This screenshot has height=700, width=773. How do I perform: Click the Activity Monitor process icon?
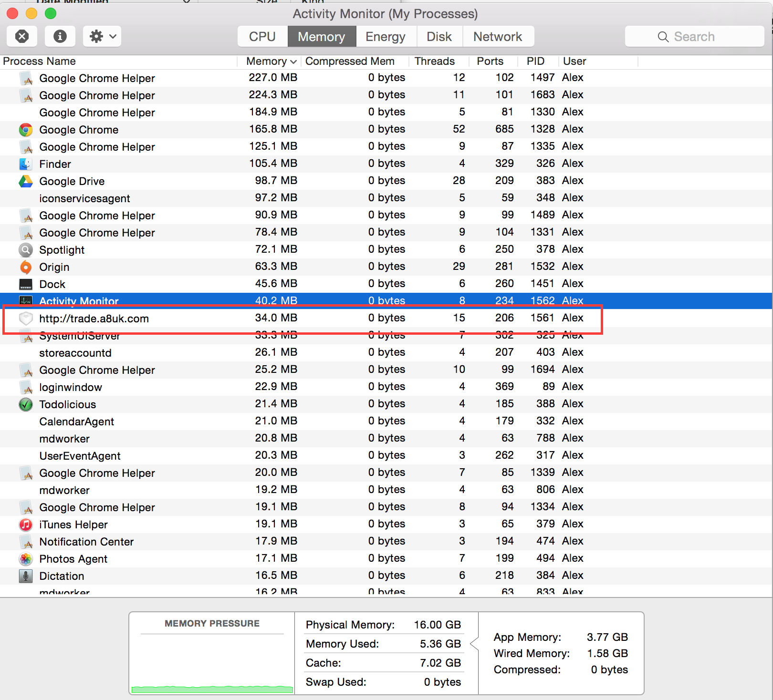(26, 300)
